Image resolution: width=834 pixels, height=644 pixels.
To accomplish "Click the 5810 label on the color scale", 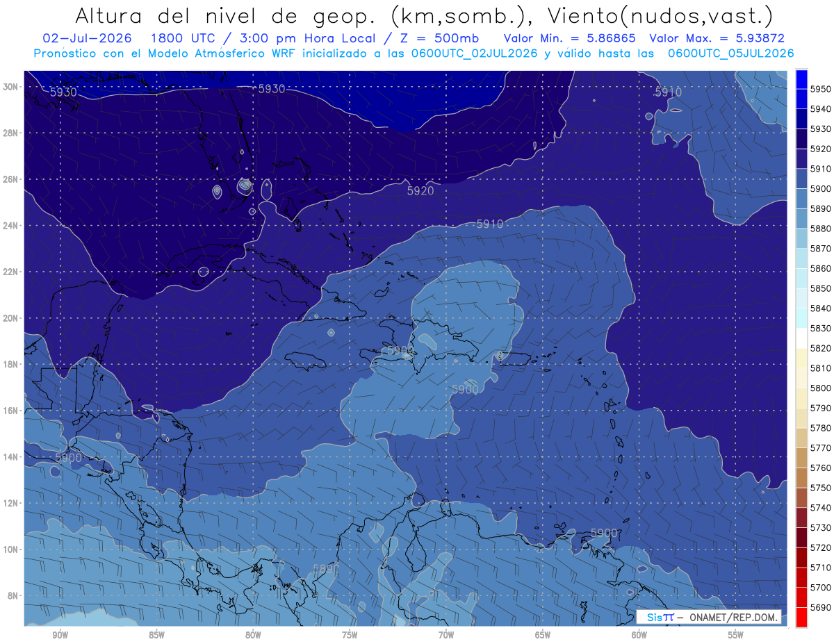I will [821, 368].
